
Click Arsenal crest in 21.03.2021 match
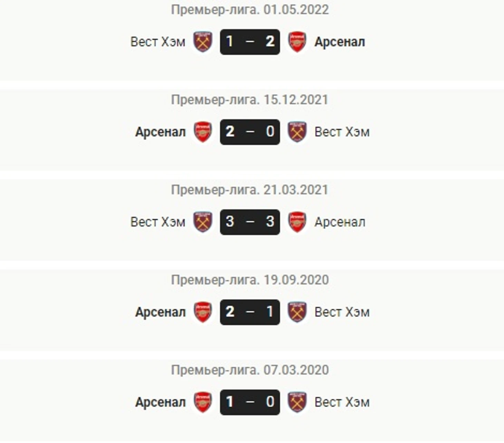(297, 222)
